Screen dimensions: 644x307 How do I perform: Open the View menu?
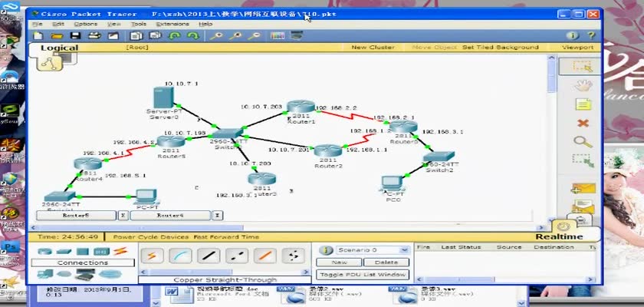113,25
